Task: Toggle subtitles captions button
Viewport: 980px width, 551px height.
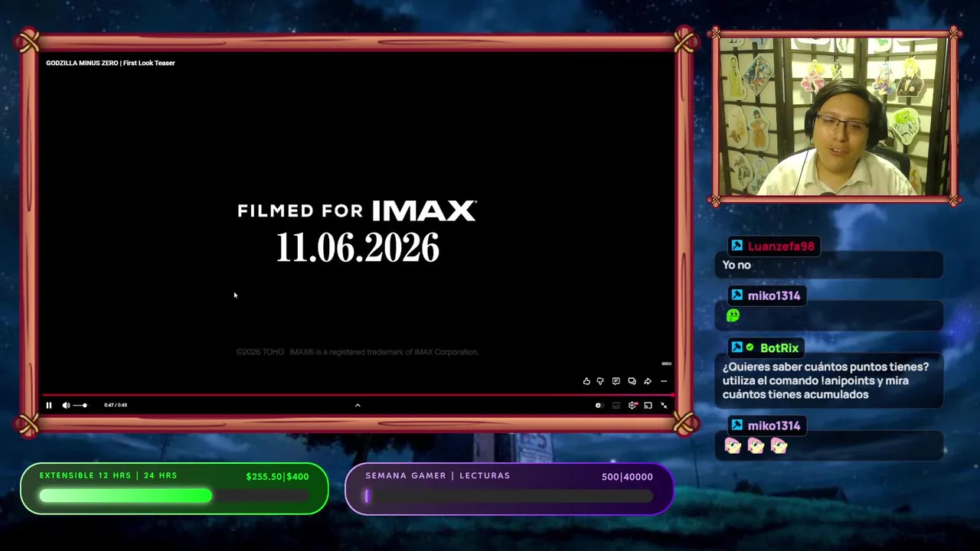Action: tap(616, 406)
